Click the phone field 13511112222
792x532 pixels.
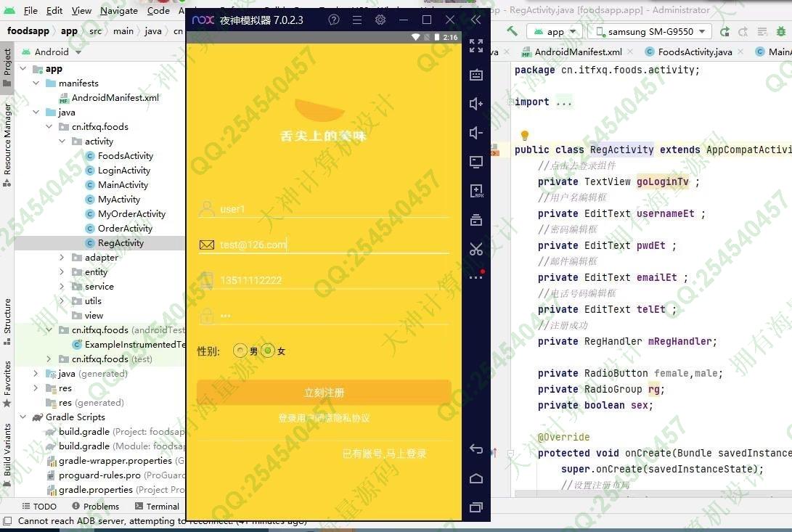(x=324, y=280)
